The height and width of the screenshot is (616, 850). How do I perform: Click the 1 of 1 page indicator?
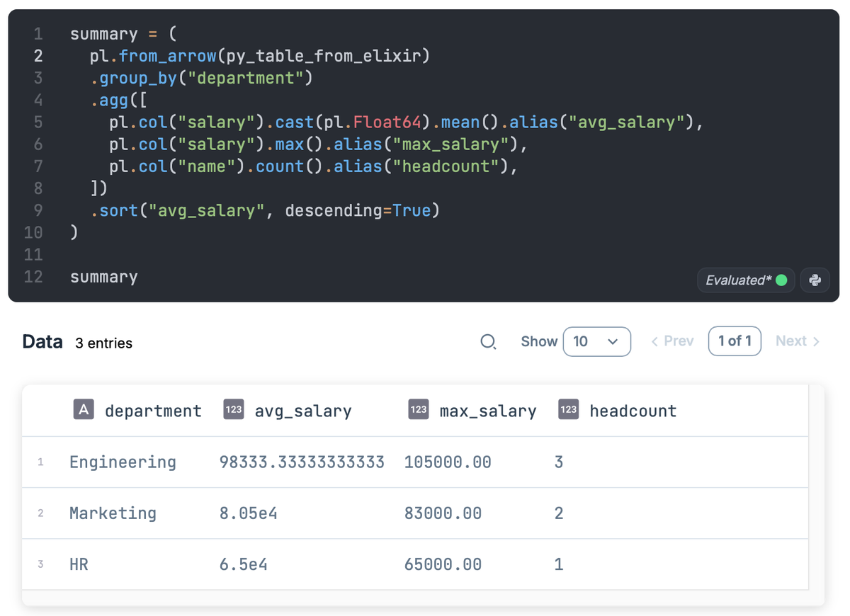(735, 341)
